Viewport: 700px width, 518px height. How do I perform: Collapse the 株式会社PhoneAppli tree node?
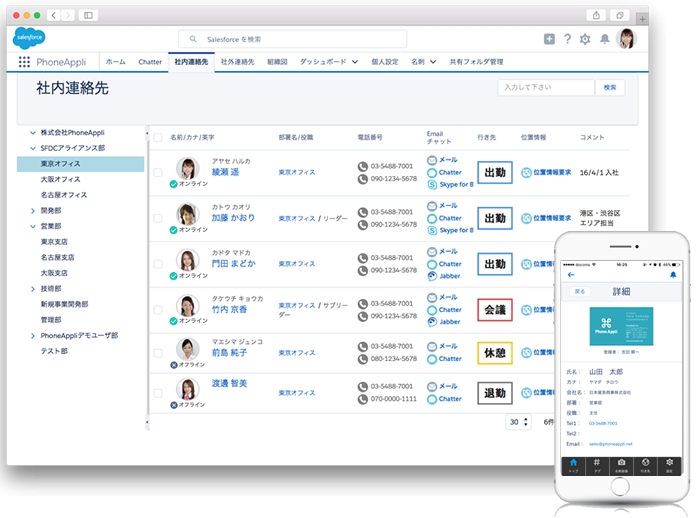point(33,133)
